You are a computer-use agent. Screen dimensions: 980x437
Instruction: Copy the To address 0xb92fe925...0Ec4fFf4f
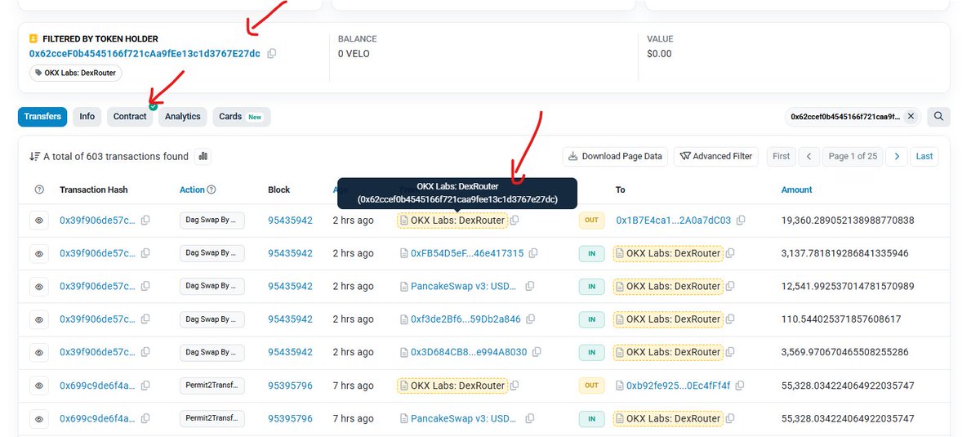click(x=741, y=386)
